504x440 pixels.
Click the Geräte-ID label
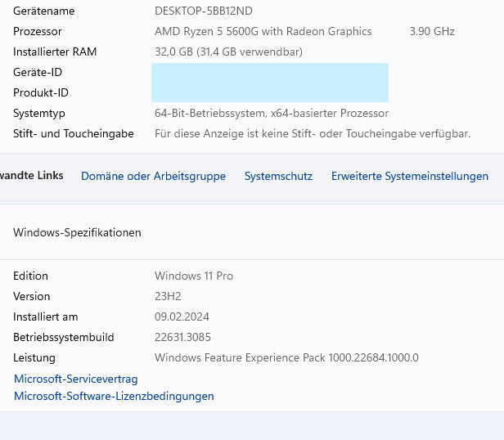pyautogui.click(x=38, y=72)
